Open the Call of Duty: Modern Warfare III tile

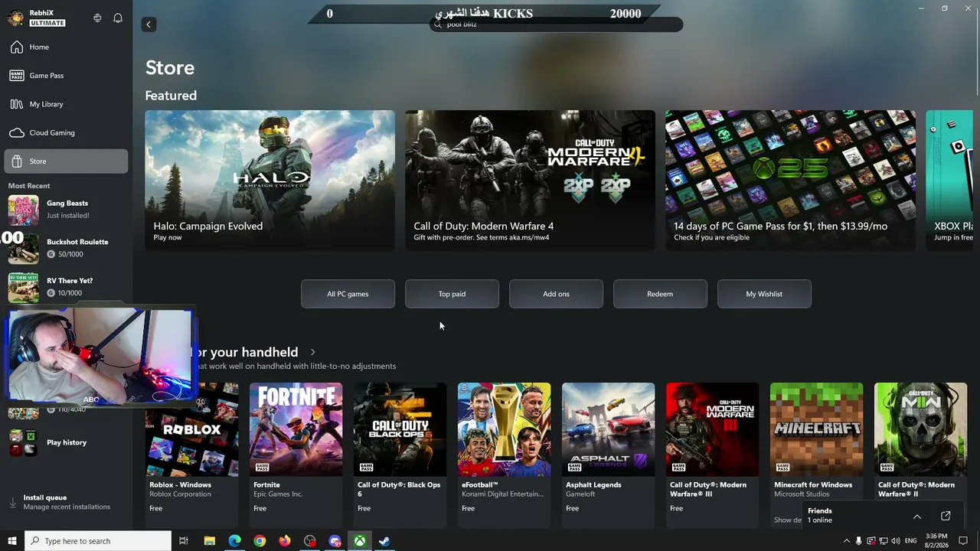click(712, 455)
